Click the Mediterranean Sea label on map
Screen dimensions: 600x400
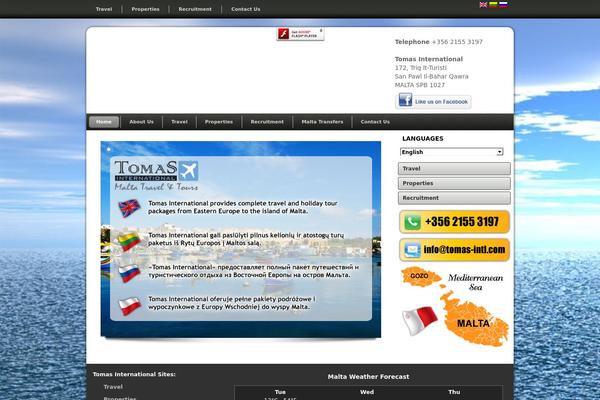pyautogui.click(x=476, y=282)
